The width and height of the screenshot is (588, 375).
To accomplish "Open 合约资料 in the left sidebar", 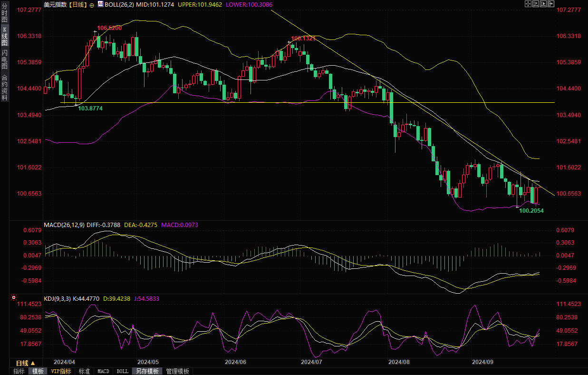I will click(x=4, y=87).
